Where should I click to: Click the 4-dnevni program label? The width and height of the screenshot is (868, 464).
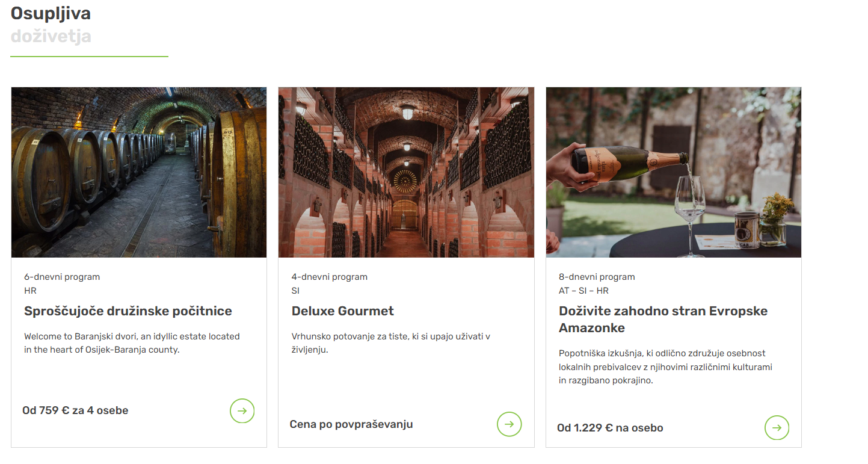click(x=330, y=277)
